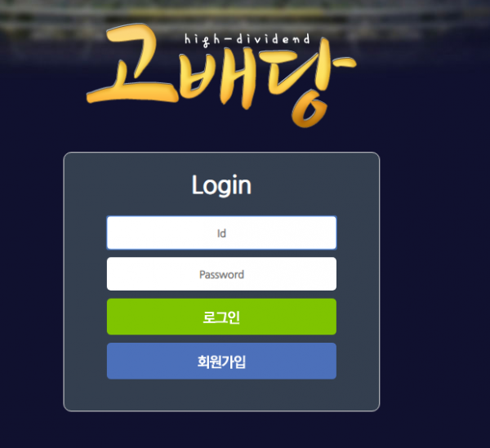Click the green 로그인 button
The height and width of the screenshot is (448, 490).
(x=221, y=317)
